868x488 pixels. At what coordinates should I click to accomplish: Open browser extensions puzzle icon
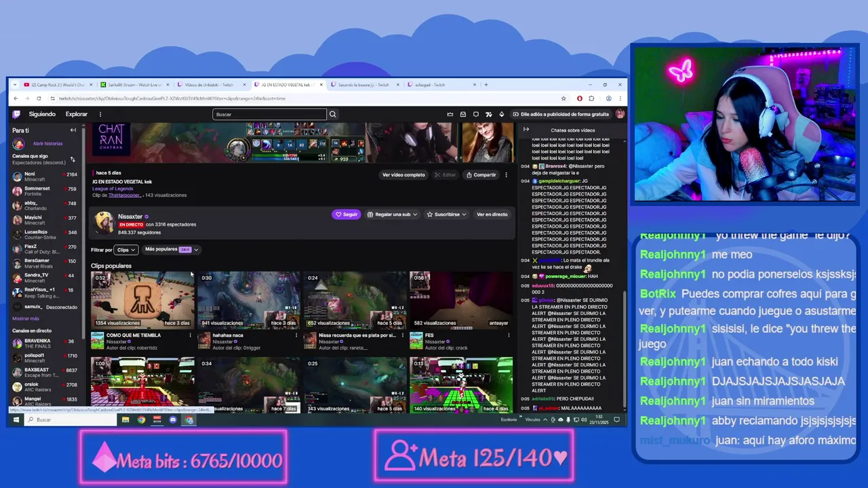coord(591,98)
